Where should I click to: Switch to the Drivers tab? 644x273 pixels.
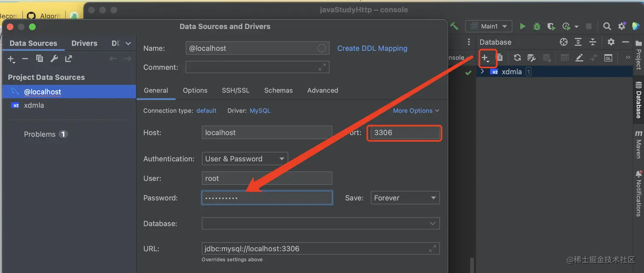84,43
